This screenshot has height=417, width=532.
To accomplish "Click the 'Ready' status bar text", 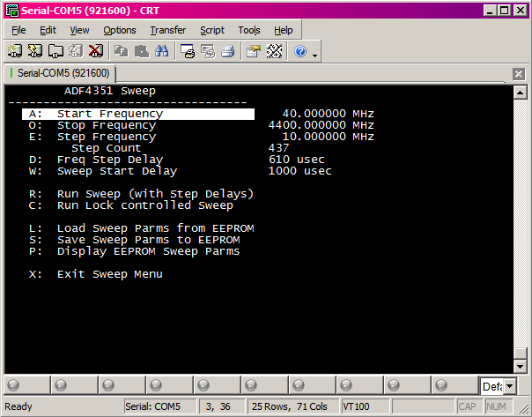I will (x=18, y=406).
